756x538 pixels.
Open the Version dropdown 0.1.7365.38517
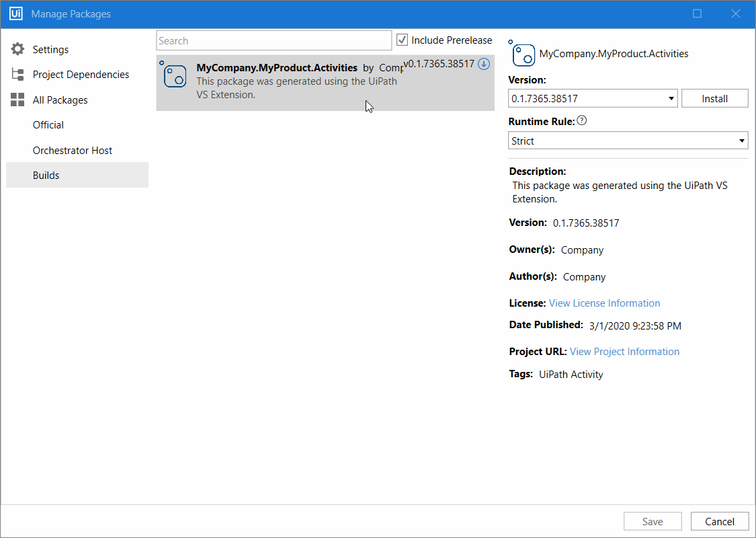coord(593,98)
